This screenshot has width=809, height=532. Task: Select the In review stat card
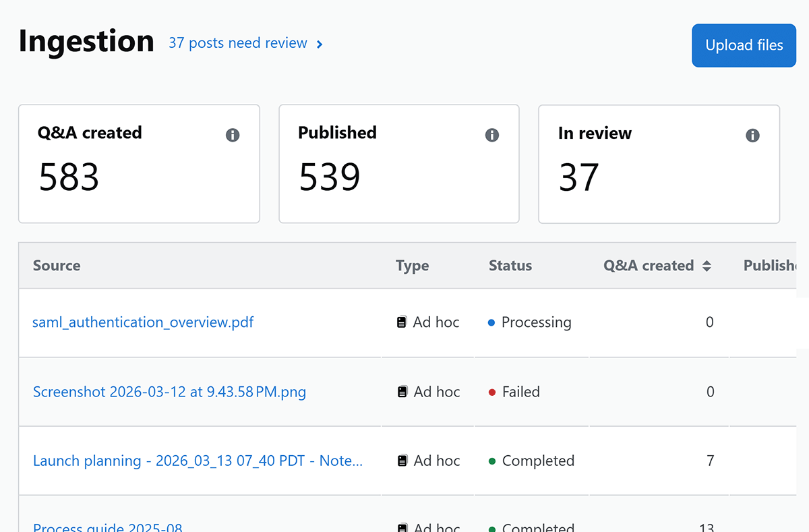(x=658, y=164)
